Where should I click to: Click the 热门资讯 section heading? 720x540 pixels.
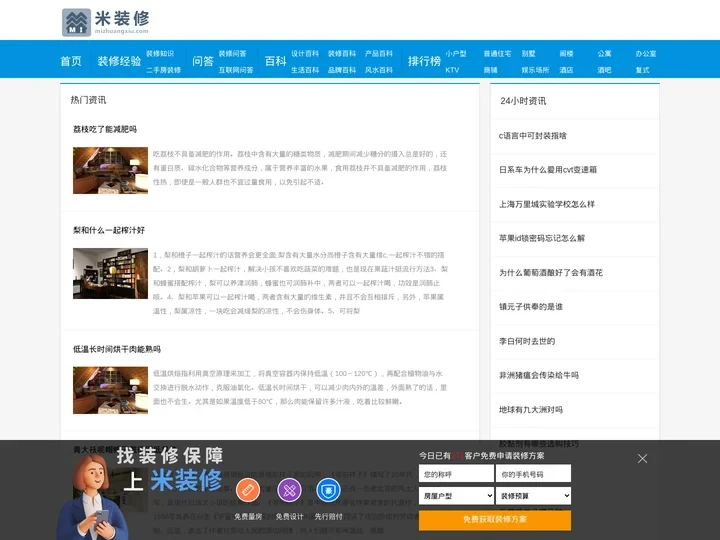click(88, 100)
